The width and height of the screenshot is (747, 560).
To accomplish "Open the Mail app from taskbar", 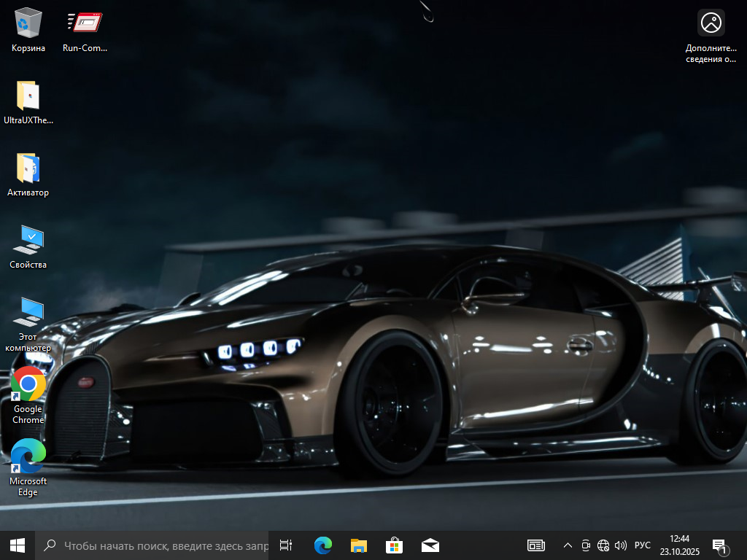I will (430, 545).
